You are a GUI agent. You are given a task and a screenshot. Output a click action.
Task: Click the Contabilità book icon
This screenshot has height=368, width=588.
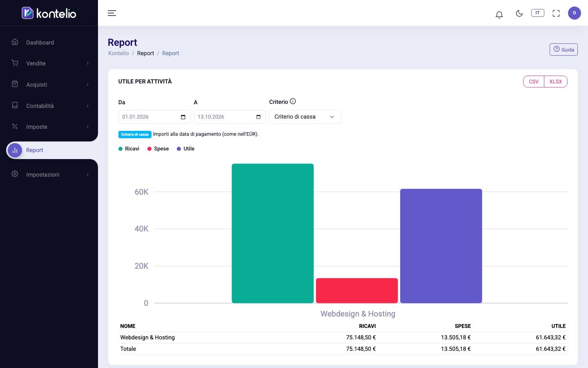click(15, 105)
